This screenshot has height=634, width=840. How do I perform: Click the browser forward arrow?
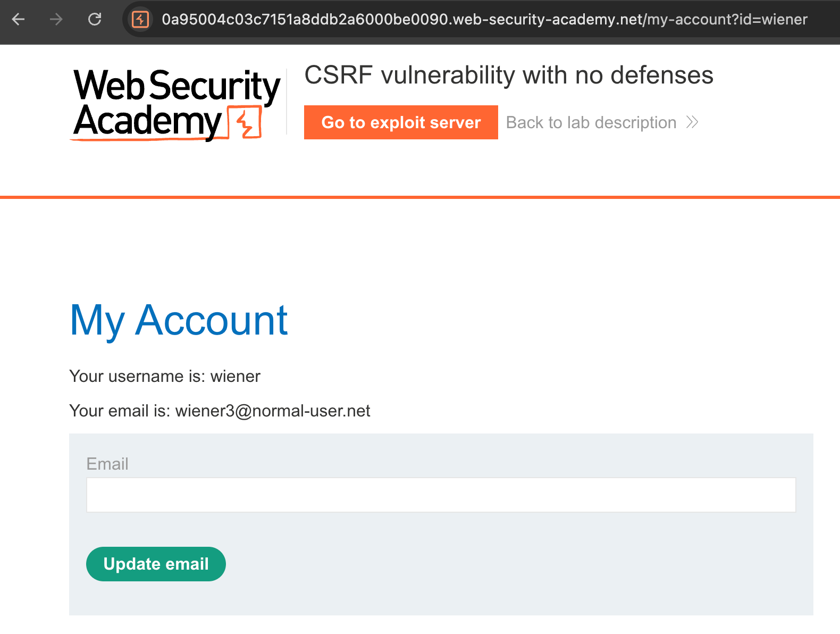pyautogui.click(x=56, y=20)
